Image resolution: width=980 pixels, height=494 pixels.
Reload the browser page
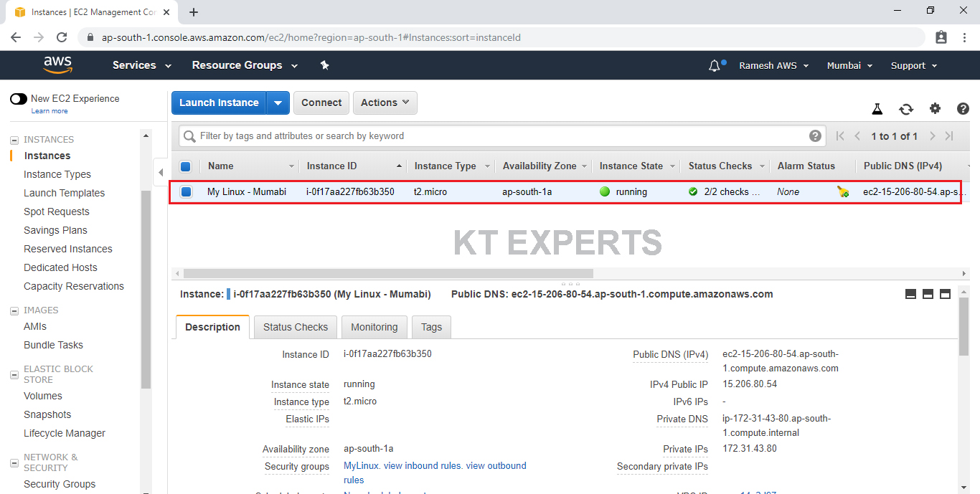click(x=62, y=37)
